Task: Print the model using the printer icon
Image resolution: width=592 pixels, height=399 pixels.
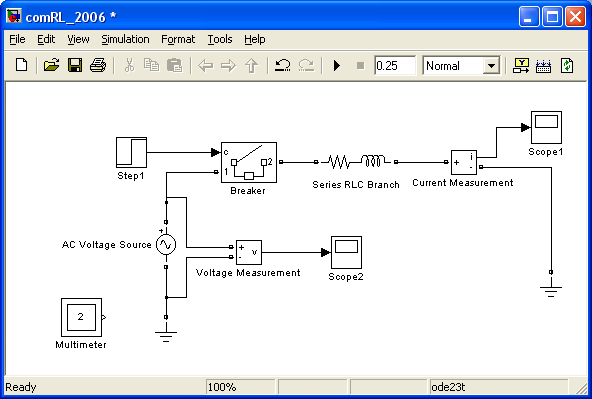Action: pyautogui.click(x=98, y=66)
